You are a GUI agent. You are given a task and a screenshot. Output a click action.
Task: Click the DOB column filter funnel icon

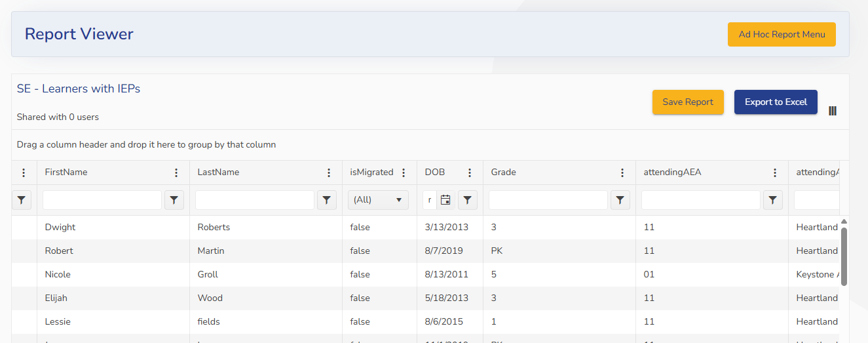[x=467, y=200]
